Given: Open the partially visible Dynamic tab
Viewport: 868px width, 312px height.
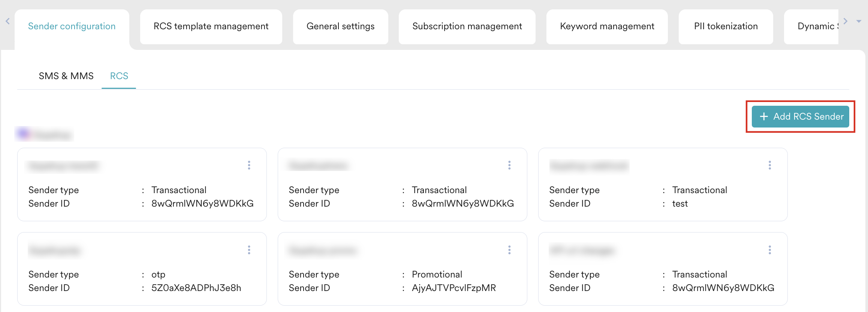Looking at the screenshot, I should point(812,26).
